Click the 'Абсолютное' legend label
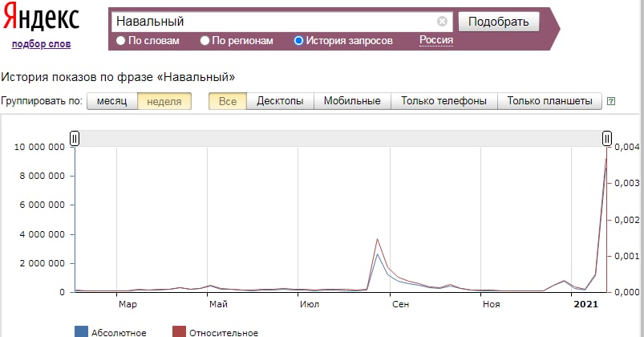This screenshot has width=644, height=337. click(119, 332)
